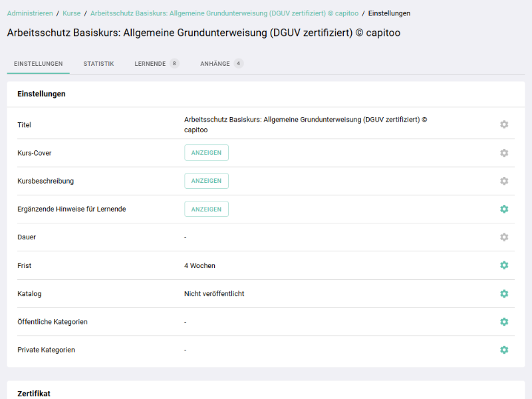532x399 pixels.
Task: Show the Kurs-Cover with Anzeigen button
Action: click(206, 153)
